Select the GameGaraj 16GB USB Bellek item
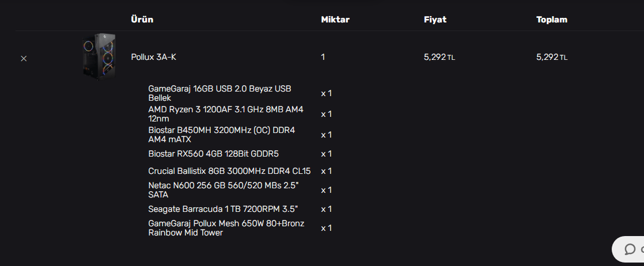This screenshot has width=644, height=266. [219, 93]
